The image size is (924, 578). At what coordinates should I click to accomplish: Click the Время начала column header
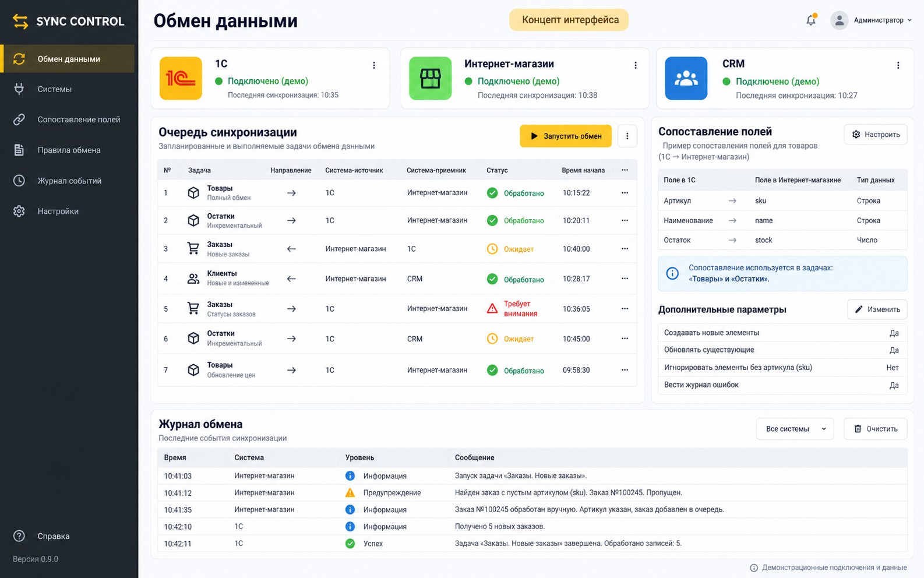pos(583,170)
